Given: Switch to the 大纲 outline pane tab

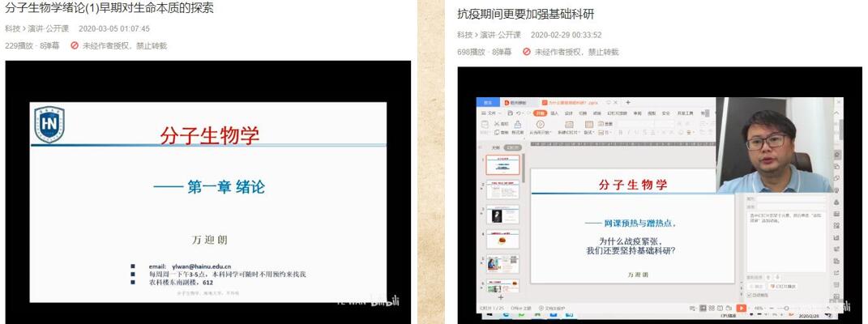Looking at the screenshot, I should coord(496,147).
